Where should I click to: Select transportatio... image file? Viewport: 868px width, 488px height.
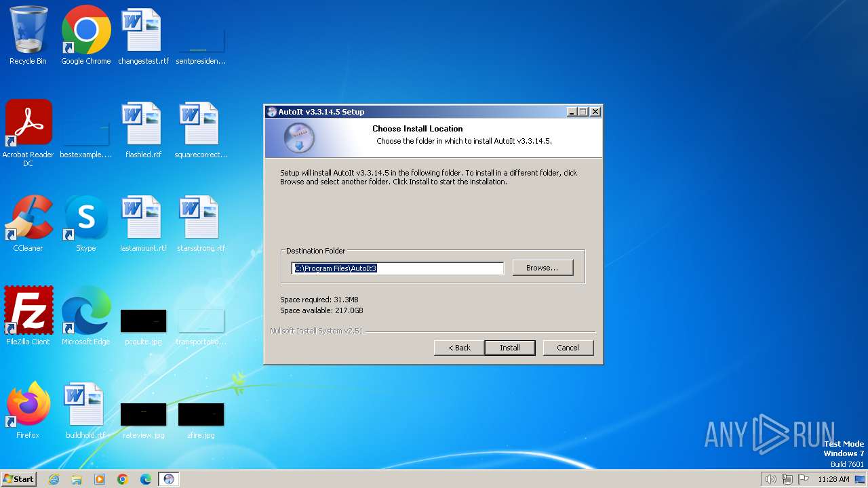(201, 327)
